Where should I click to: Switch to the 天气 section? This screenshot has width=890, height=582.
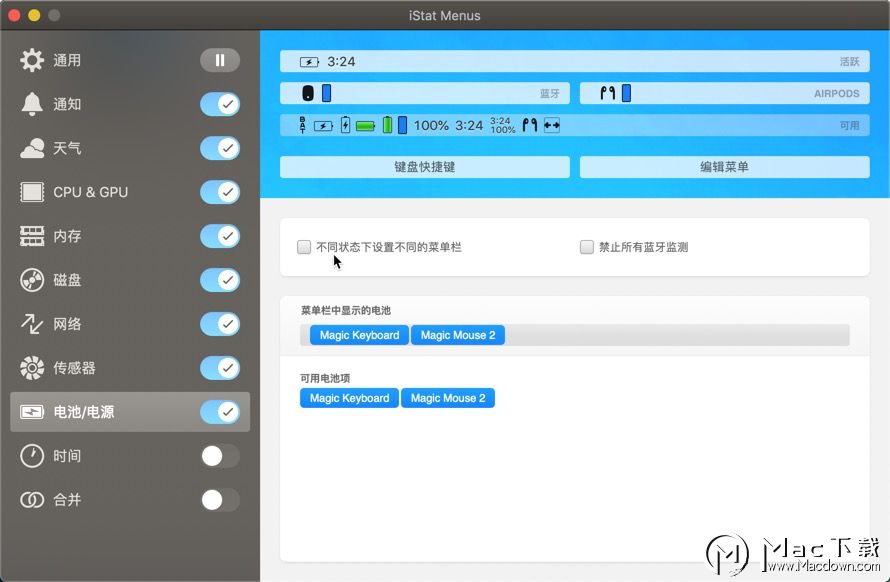67,148
